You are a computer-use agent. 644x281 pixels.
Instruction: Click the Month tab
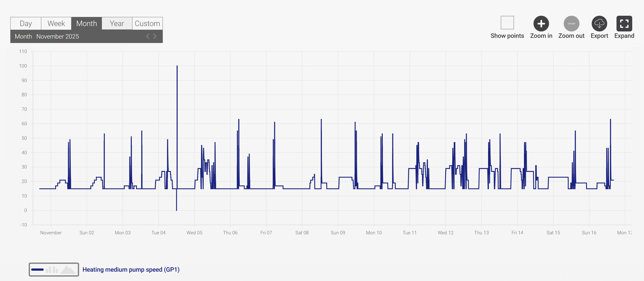[x=86, y=24]
